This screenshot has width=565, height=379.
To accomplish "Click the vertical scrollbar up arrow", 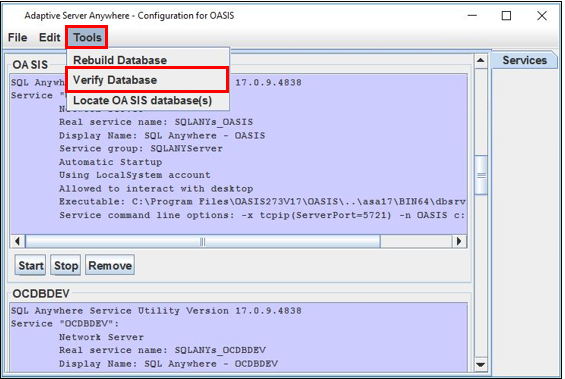I will [480, 60].
